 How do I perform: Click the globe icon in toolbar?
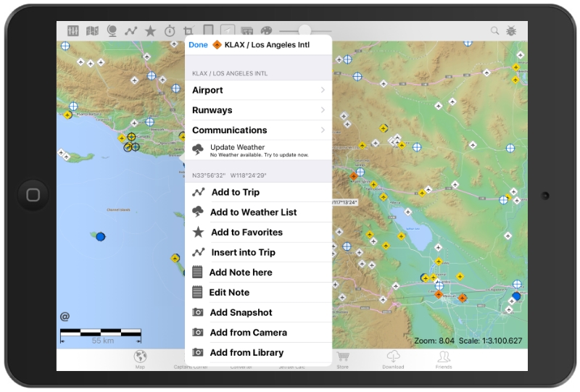point(112,30)
